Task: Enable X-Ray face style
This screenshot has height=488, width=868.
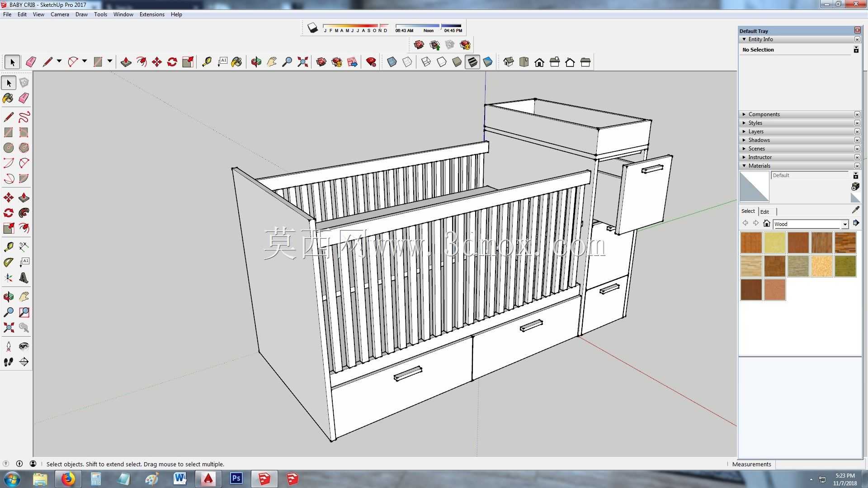Action: (392, 62)
